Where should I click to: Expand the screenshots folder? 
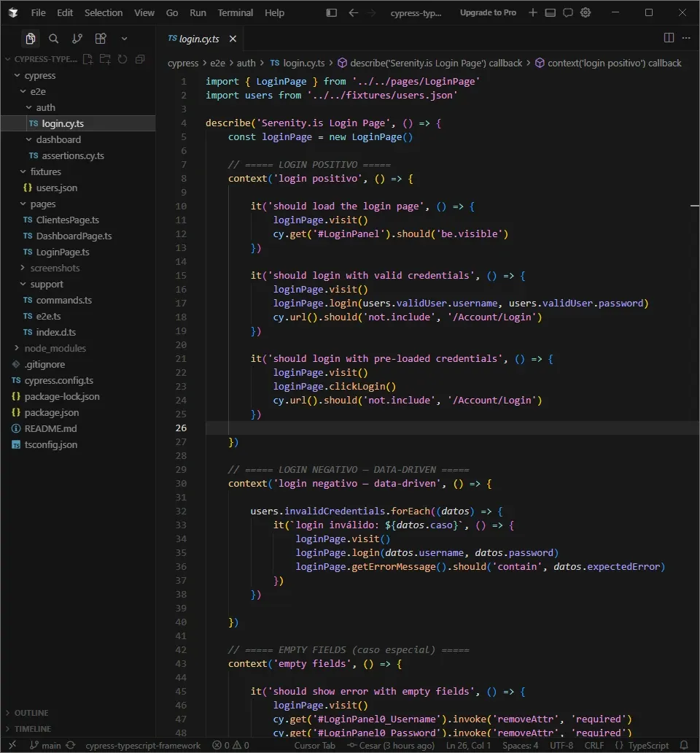point(78,268)
